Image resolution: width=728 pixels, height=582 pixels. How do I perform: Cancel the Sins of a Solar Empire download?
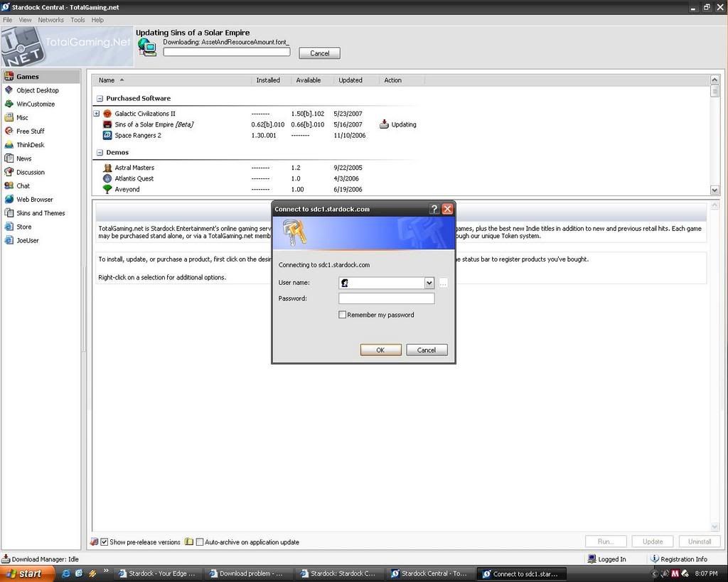tap(319, 53)
